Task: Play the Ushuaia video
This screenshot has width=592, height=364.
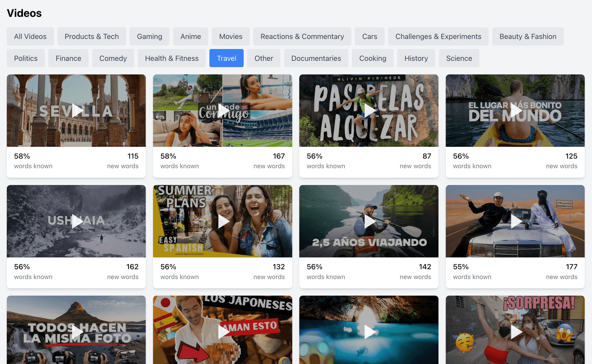Action: (77, 221)
